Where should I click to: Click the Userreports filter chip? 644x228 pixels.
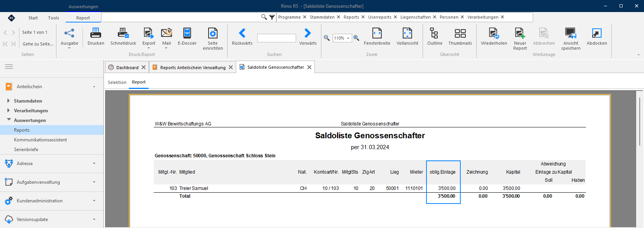point(380,17)
